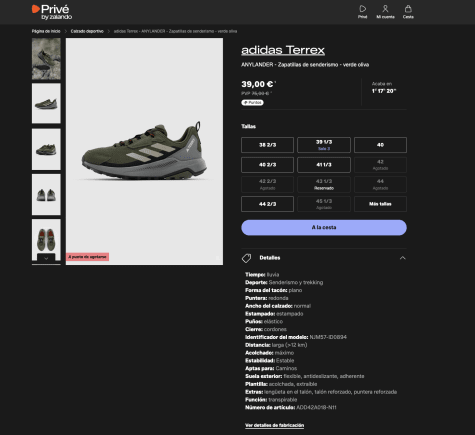Select size 41 1/3

click(x=324, y=165)
